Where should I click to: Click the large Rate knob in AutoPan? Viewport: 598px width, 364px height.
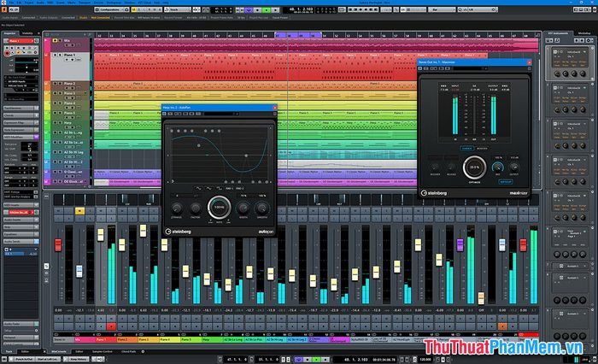coord(220,208)
